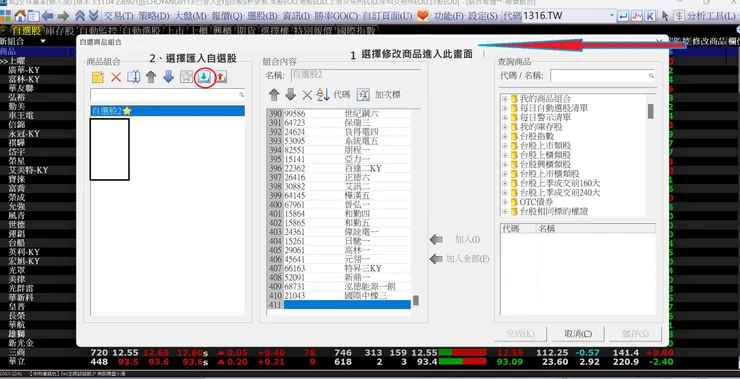Expand the 每日自動選股清單 tree node
The height and width of the screenshot is (379, 740).
point(505,109)
